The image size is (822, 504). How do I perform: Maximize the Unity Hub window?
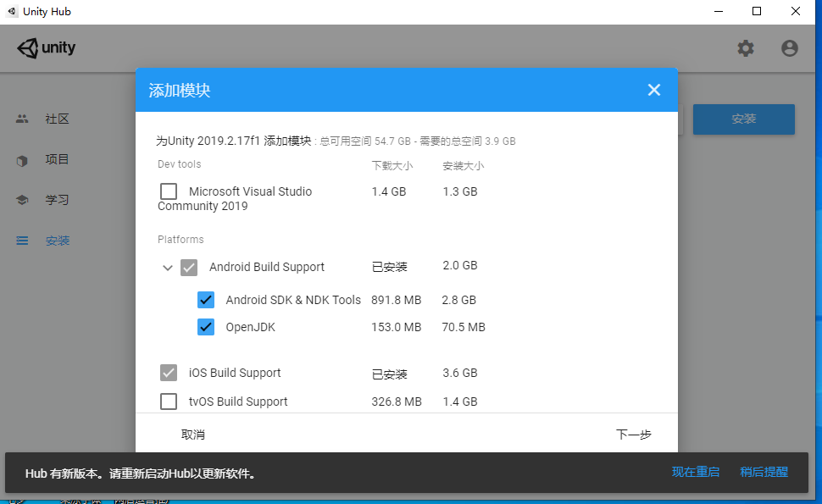757,11
